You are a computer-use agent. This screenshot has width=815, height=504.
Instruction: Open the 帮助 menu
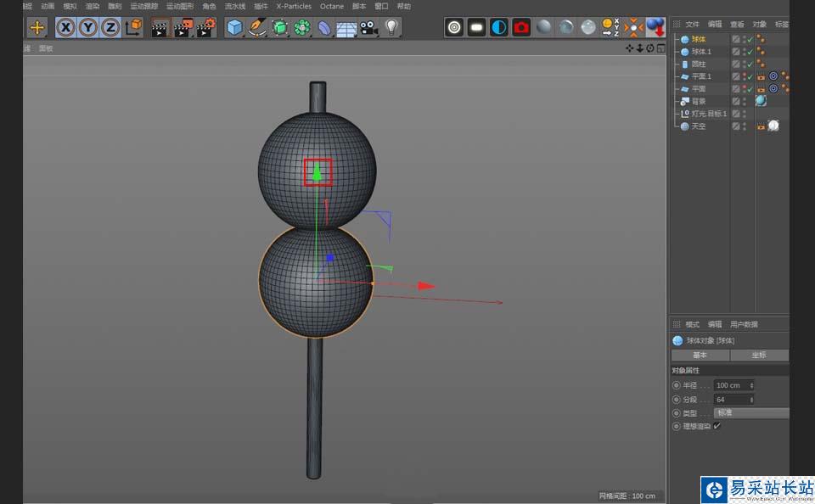[404, 6]
